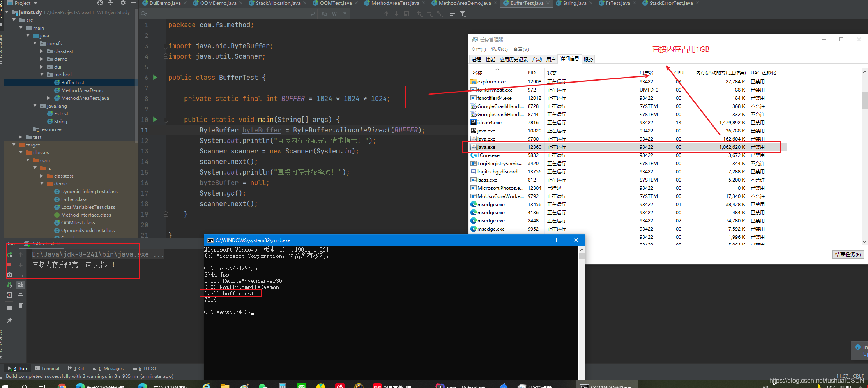The width and height of the screenshot is (868, 388).
Task: Go to previous occurrence arrow in find bar
Action: [x=386, y=14]
